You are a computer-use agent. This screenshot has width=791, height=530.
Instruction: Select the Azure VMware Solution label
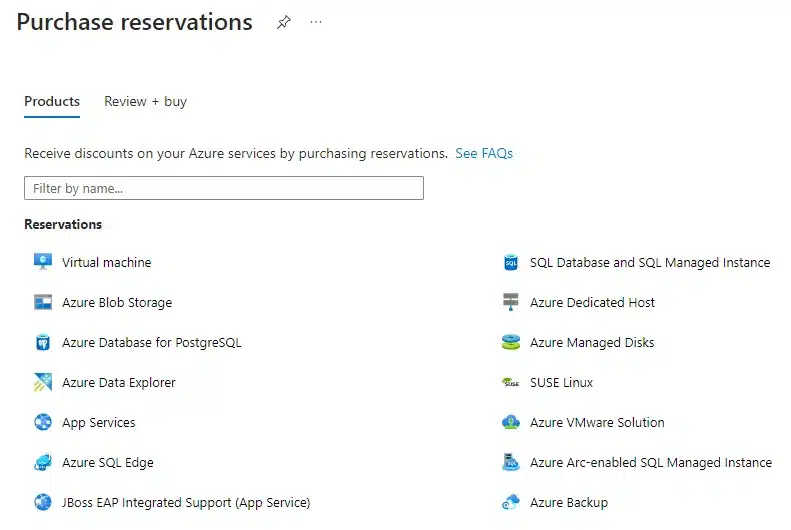tap(597, 423)
